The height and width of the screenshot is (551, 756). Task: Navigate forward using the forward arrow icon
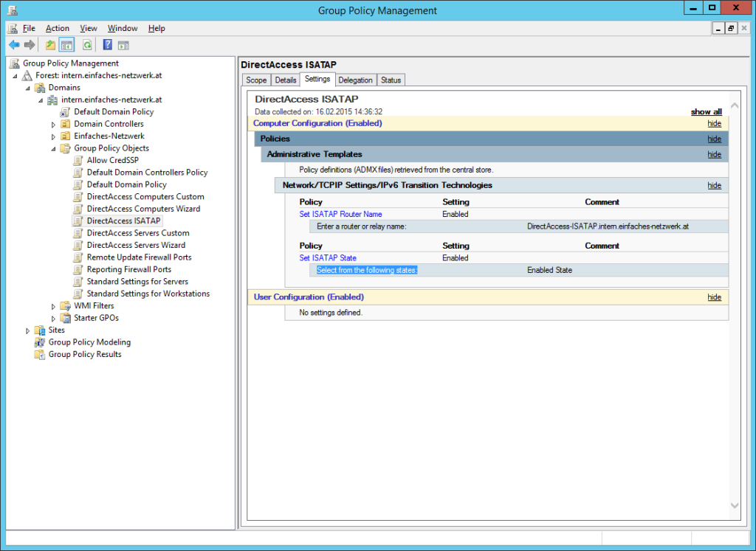(x=30, y=45)
